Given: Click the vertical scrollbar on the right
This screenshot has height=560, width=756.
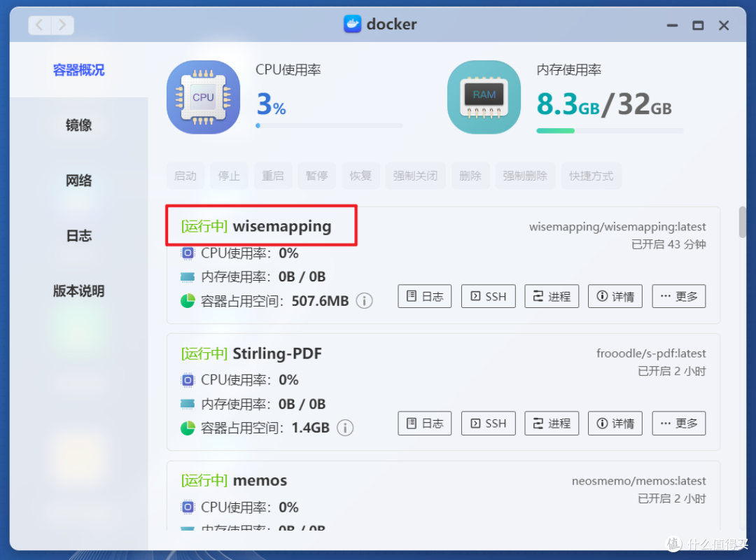Looking at the screenshot, I should [x=743, y=222].
